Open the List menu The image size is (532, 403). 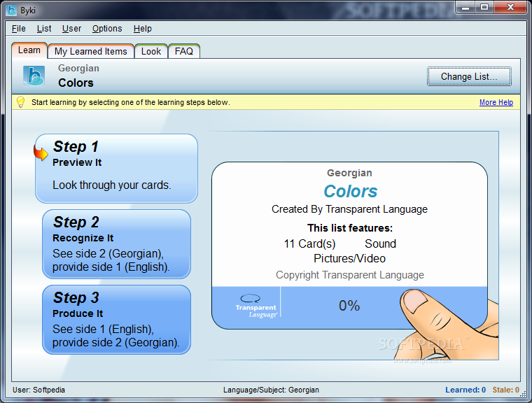pos(44,29)
